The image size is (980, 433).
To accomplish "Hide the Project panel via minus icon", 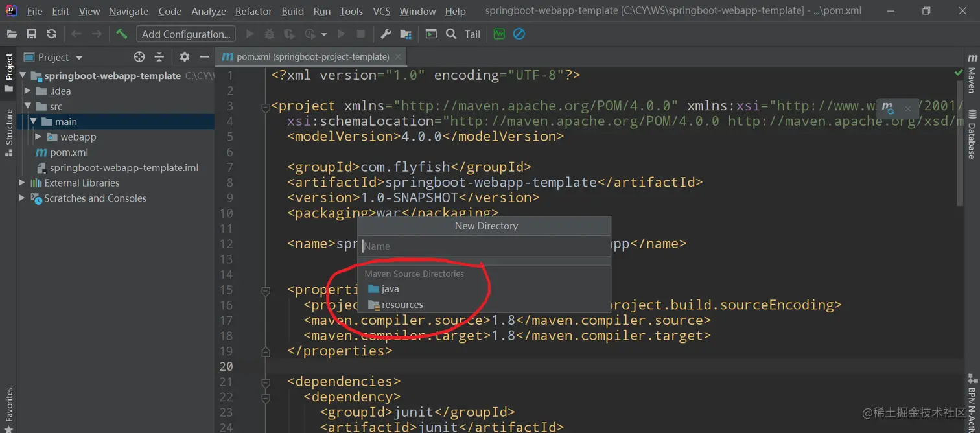I will pyautogui.click(x=204, y=57).
